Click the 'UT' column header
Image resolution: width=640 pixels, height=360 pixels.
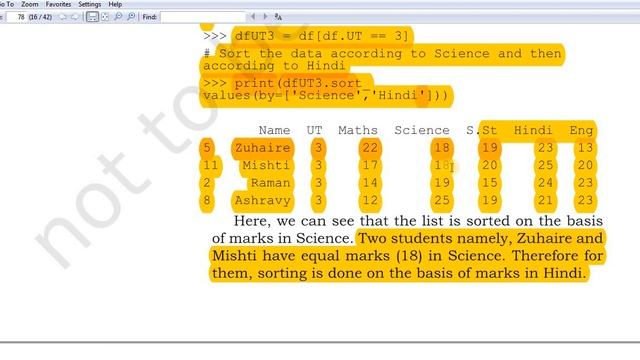(x=314, y=130)
